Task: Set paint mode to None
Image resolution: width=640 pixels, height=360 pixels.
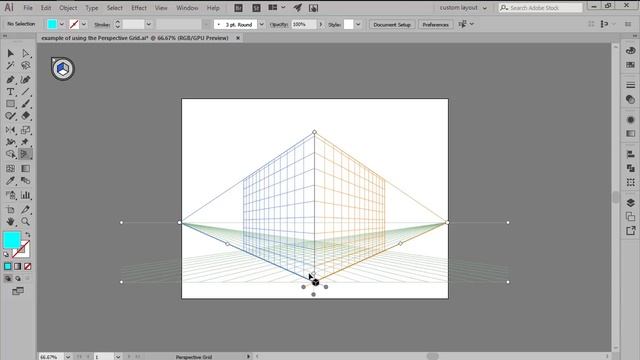Action: [27, 267]
